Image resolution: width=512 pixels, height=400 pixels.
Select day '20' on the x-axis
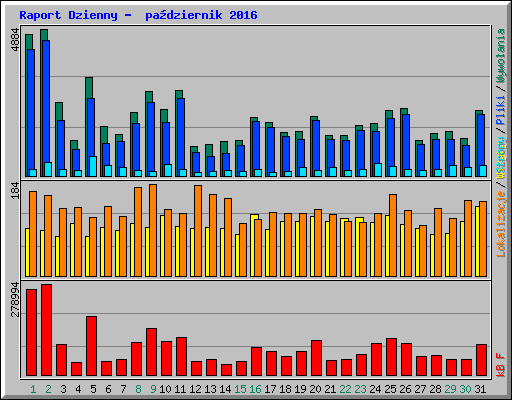(315, 389)
